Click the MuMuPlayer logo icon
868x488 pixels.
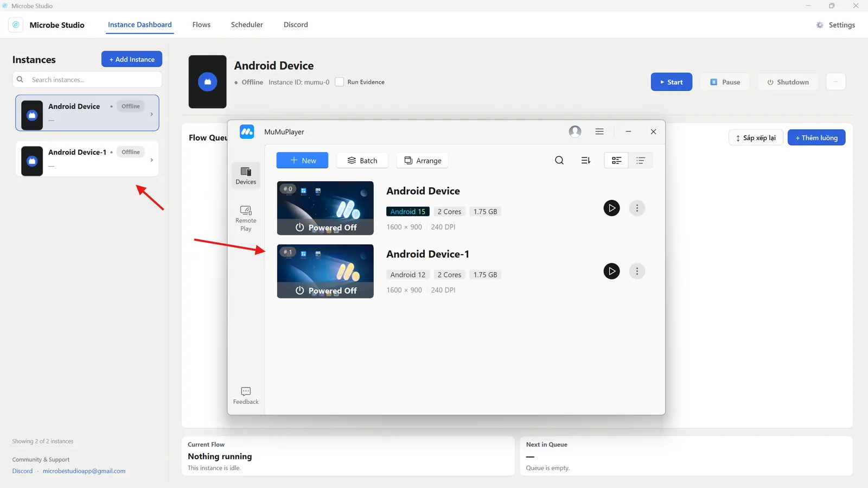pos(247,132)
